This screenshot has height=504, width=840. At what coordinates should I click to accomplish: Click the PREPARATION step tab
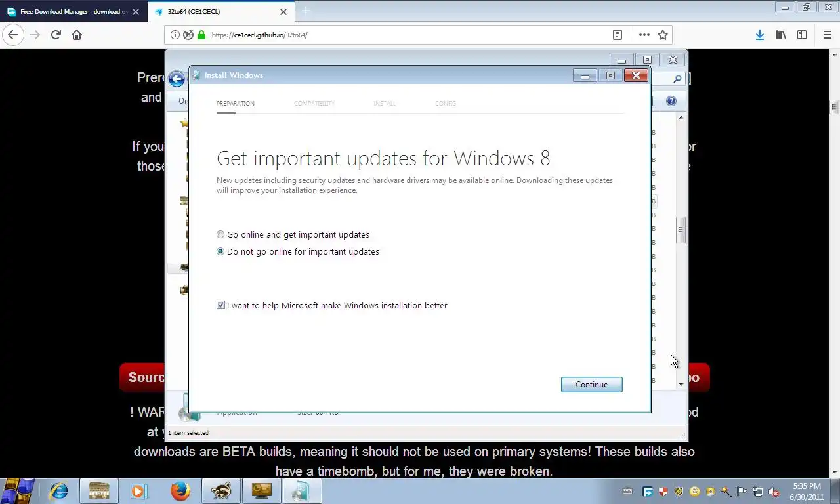(236, 104)
